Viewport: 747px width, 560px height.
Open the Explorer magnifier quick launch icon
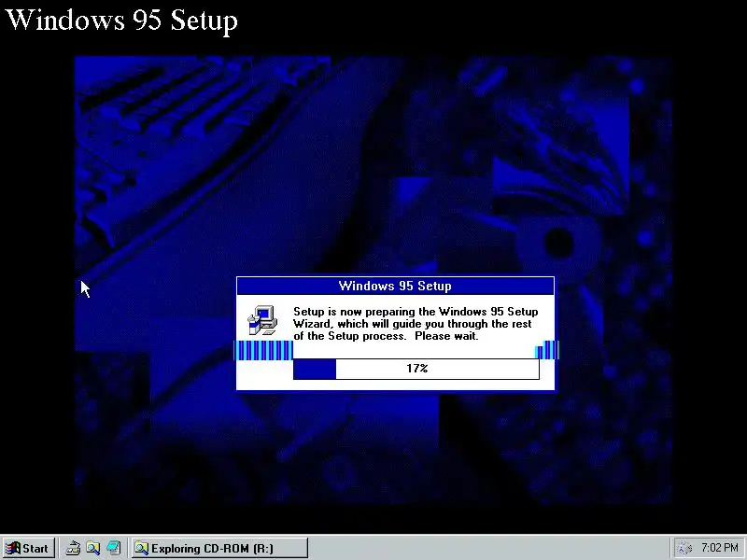(93, 549)
